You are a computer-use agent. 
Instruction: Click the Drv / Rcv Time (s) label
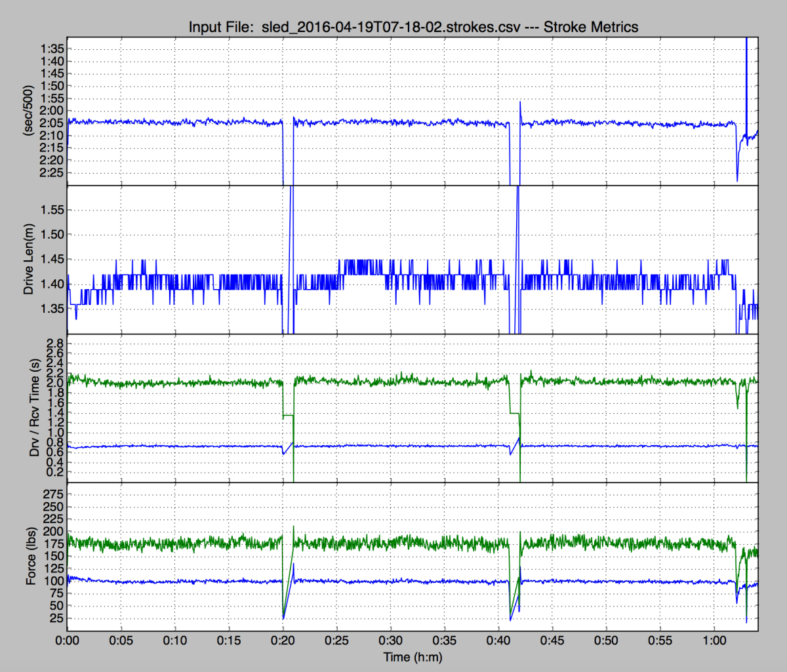click(29, 408)
